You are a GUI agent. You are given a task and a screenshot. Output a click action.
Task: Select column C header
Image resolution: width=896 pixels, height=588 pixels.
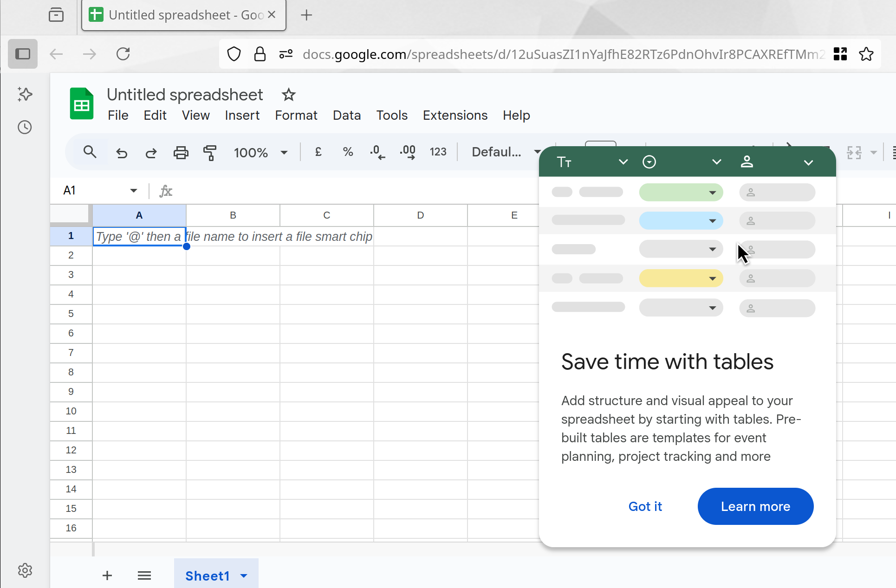(x=327, y=215)
